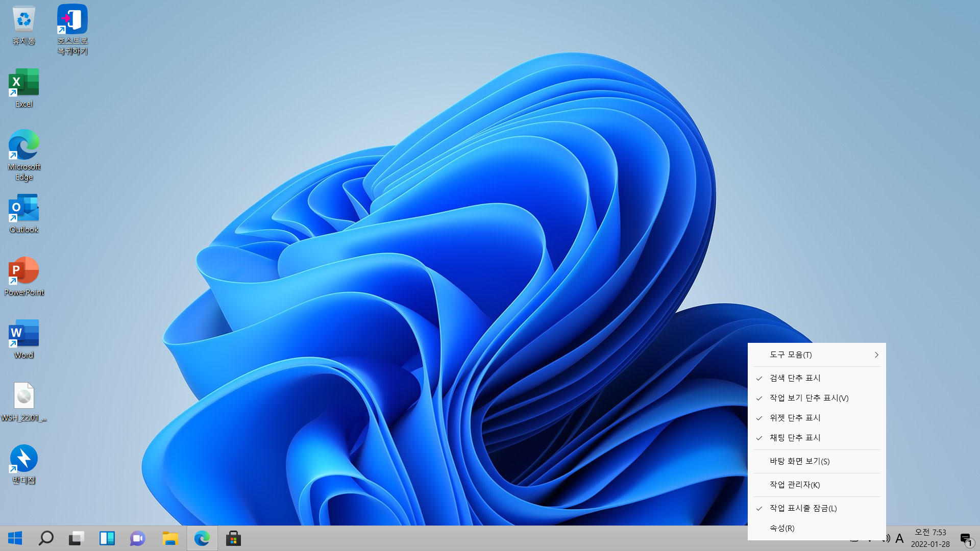Select the 반디집 desktop shortcut
This screenshot has height=551, width=980.
pos(23,464)
